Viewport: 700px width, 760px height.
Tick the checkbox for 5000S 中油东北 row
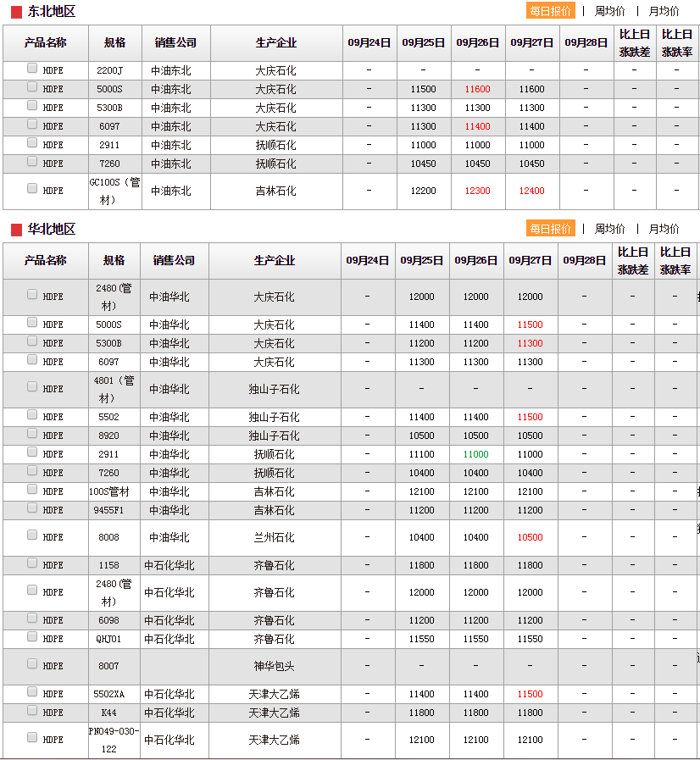[x=32, y=86]
